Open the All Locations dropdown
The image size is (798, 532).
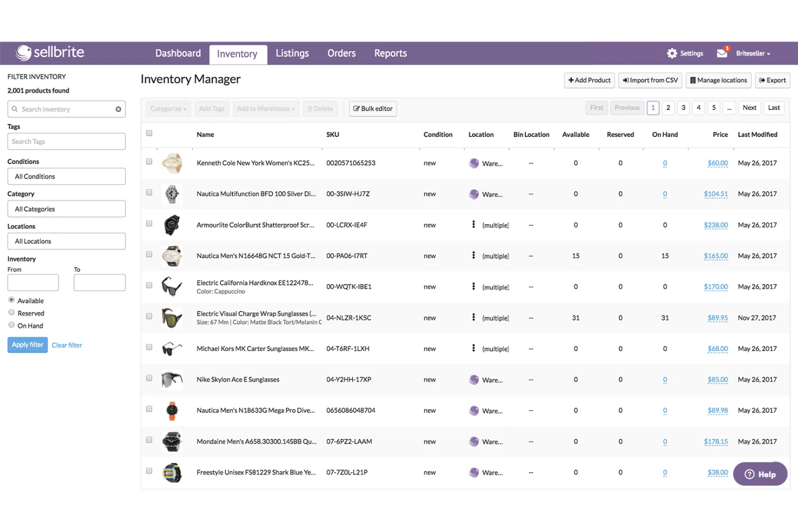click(66, 241)
